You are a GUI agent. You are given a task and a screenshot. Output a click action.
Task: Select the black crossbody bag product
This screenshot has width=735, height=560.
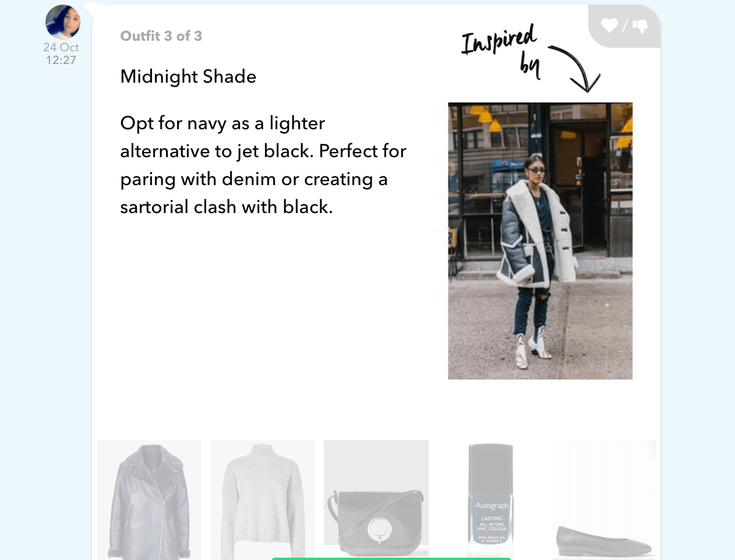[x=376, y=500]
